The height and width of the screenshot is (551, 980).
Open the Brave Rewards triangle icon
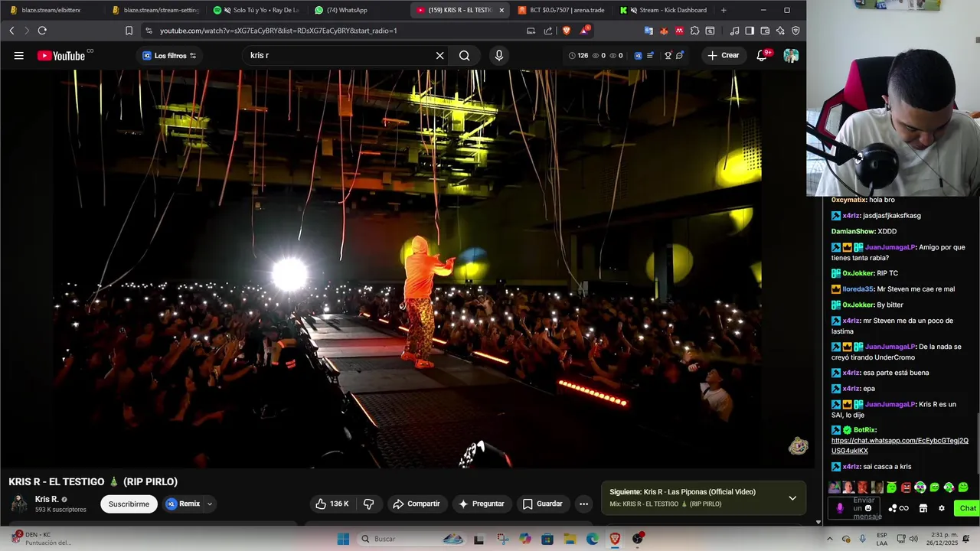585,31
